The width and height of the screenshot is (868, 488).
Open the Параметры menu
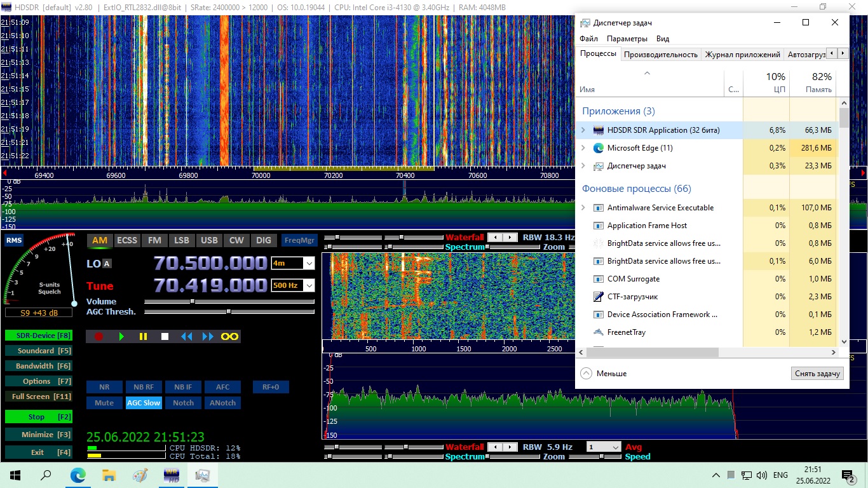pyautogui.click(x=627, y=39)
